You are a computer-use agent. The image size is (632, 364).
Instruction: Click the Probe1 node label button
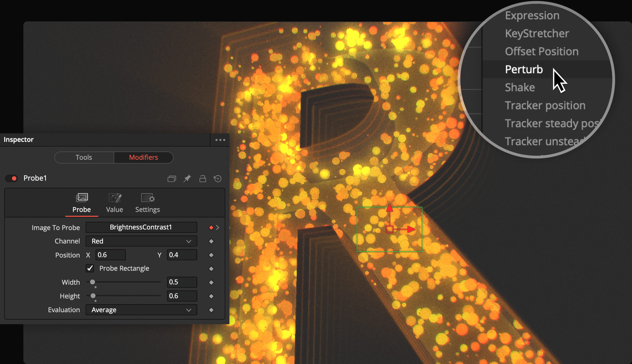pyautogui.click(x=35, y=178)
